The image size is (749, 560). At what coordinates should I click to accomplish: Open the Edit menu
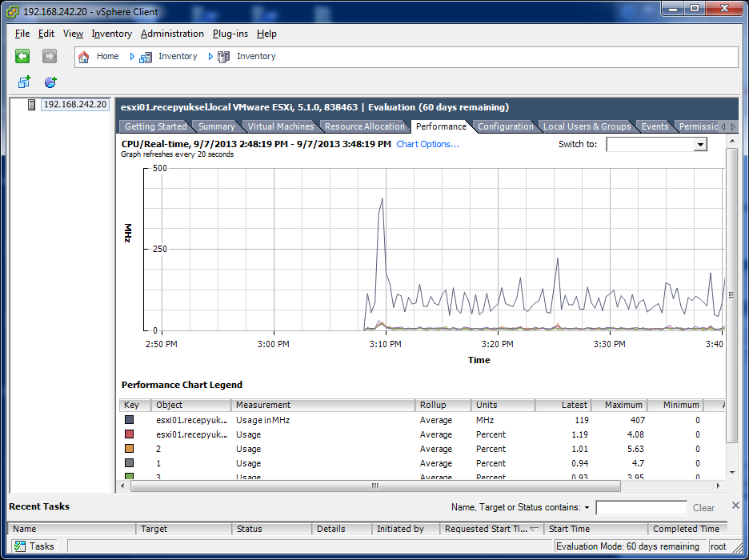pyautogui.click(x=46, y=34)
